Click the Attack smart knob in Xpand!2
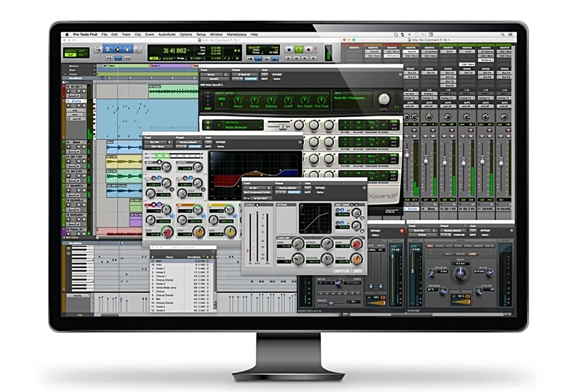Image resolution: width=579 pixels, height=392 pixels. click(x=238, y=100)
